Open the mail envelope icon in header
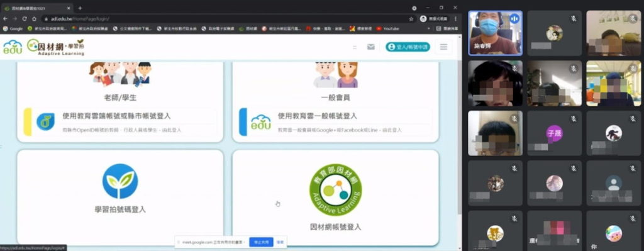This screenshot has width=644, height=251. 371,47
